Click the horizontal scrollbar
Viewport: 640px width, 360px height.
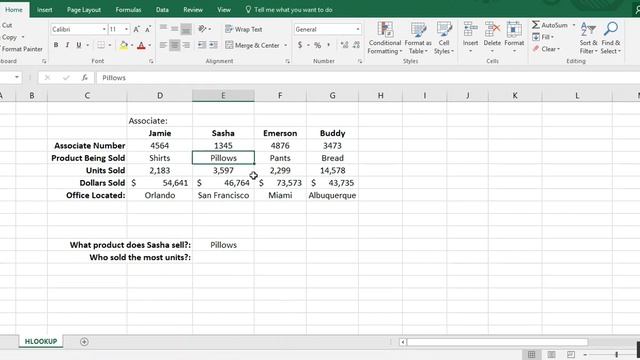(x=497, y=342)
